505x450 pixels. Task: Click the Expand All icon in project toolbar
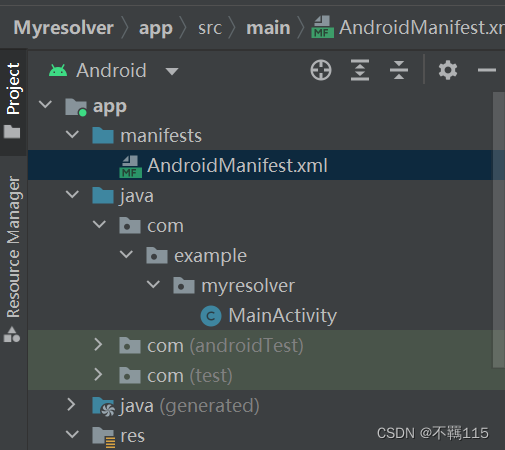360,70
